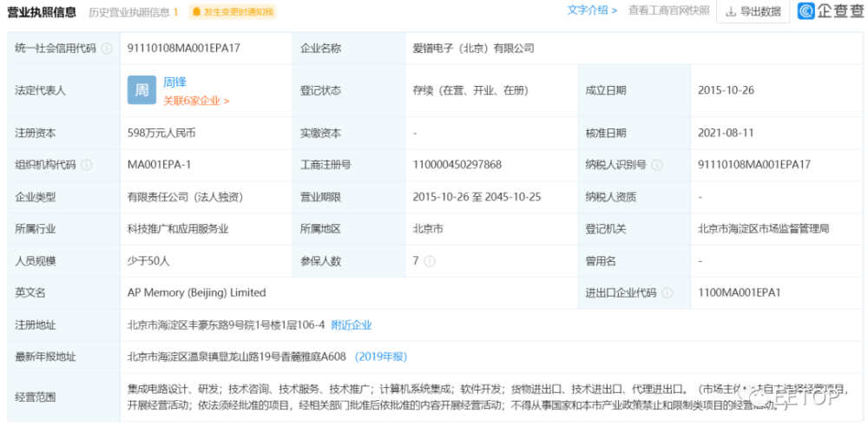Click the 周 avatar icon

click(x=141, y=90)
